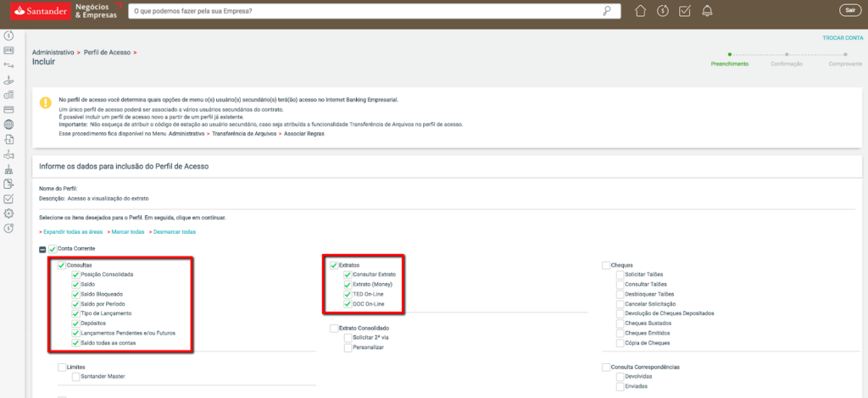Viewport: 868px width, 398px height.
Task: Open the notifications bell icon
Action: point(707,11)
